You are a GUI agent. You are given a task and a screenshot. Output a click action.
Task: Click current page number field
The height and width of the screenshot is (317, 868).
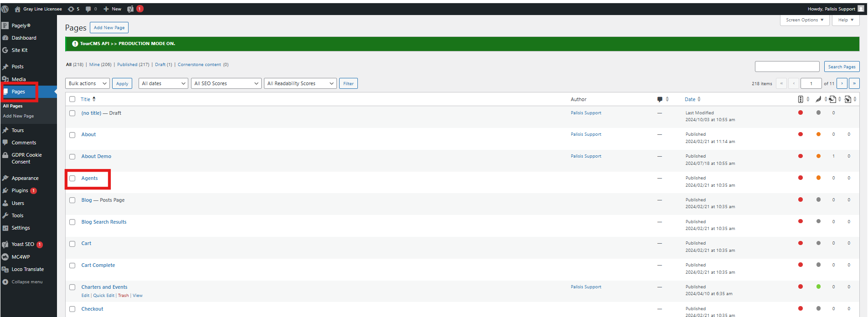[811, 83]
